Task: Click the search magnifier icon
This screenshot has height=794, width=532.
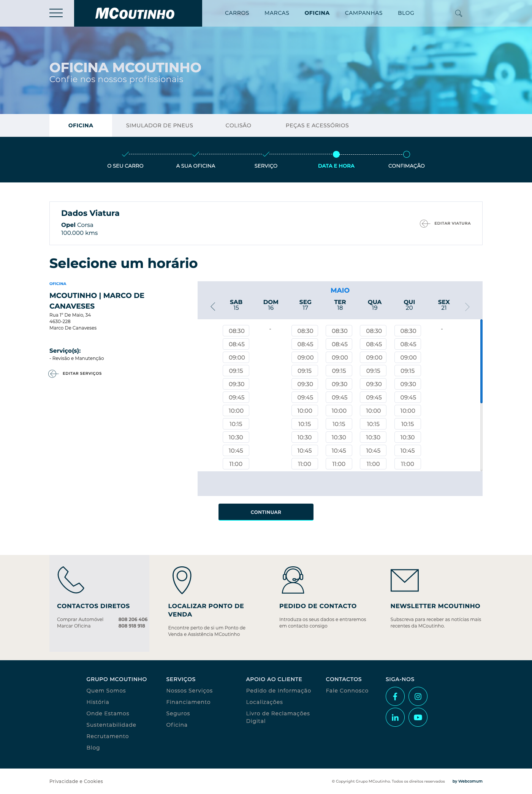Action: (459, 13)
